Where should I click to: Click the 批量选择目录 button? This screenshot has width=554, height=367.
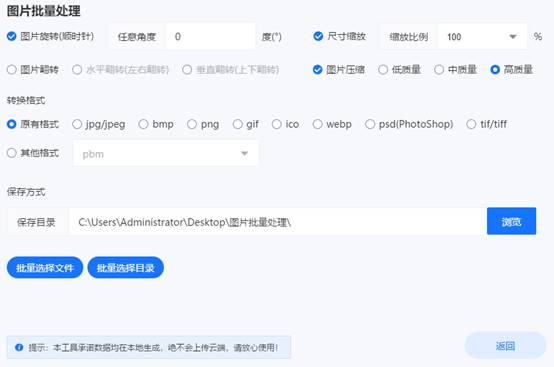tap(126, 268)
